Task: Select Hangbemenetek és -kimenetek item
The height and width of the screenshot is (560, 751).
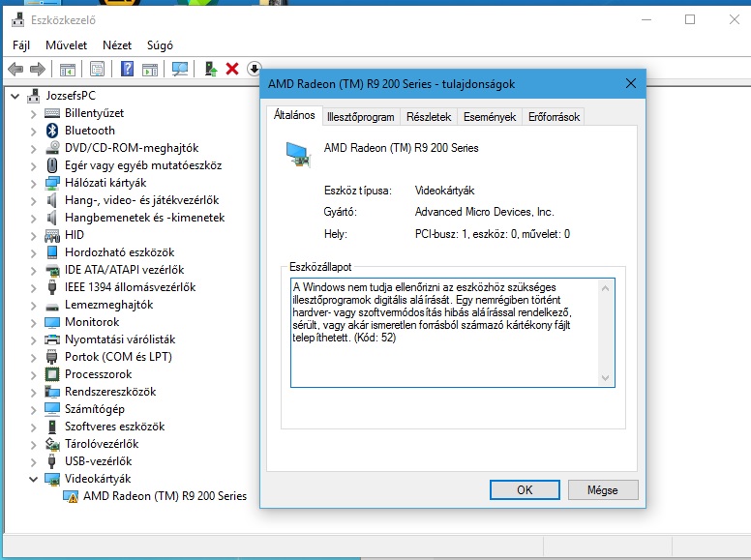Action: coord(144,218)
